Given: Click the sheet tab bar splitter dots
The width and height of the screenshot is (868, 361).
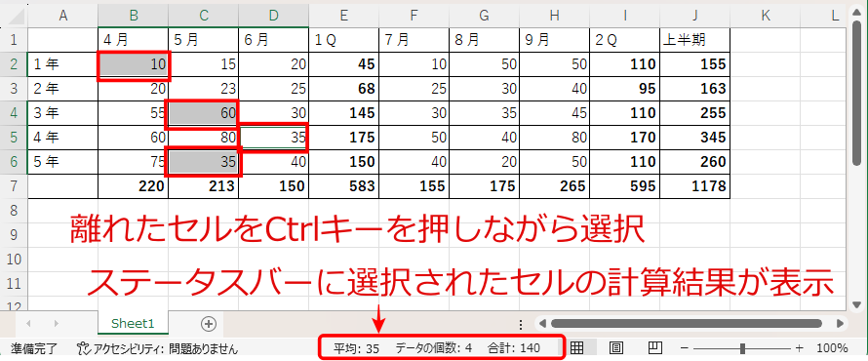Looking at the screenshot, I should pos(521,325).
